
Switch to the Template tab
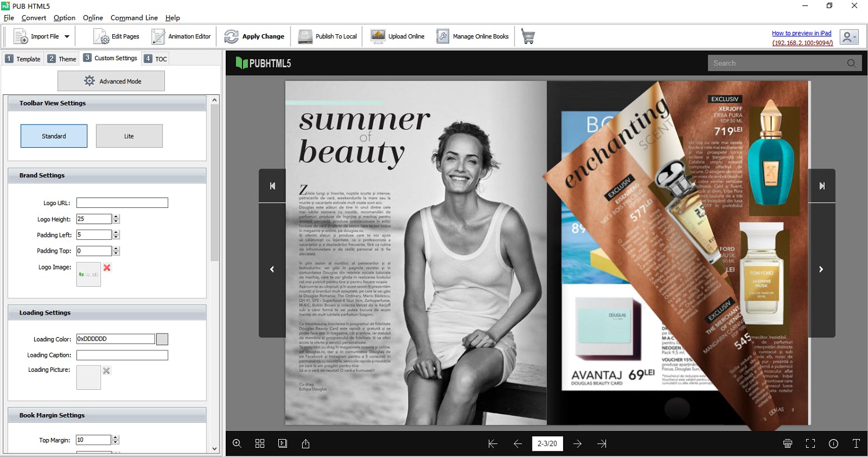coord(23,59)
